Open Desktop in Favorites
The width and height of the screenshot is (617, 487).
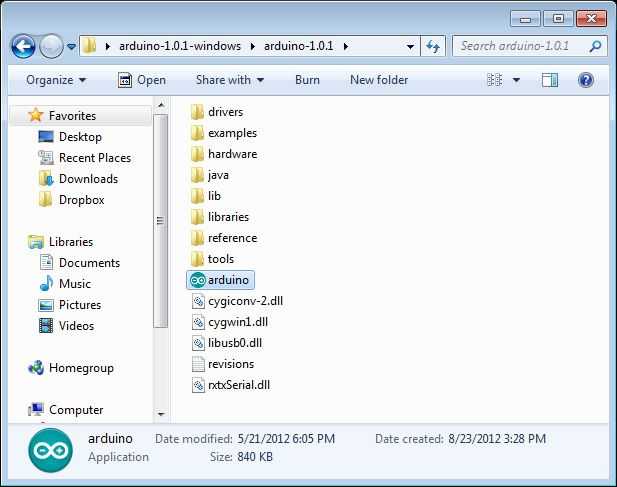tap(80, 137)
